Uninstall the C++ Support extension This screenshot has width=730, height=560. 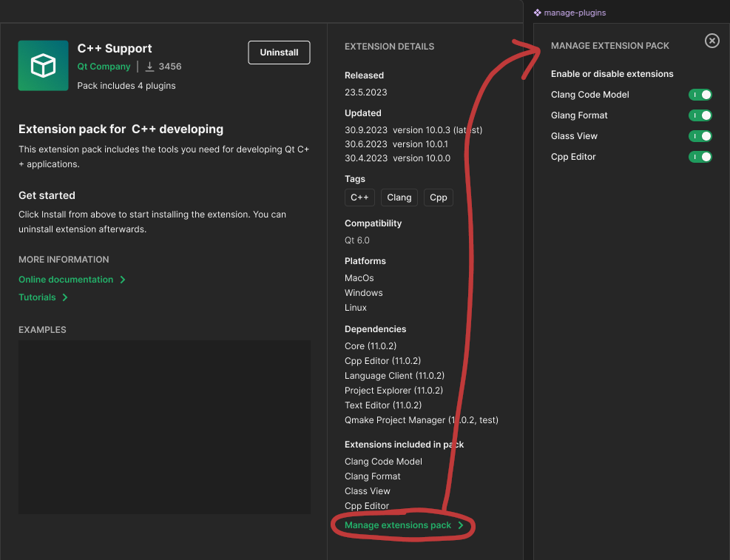click(279, 53)
